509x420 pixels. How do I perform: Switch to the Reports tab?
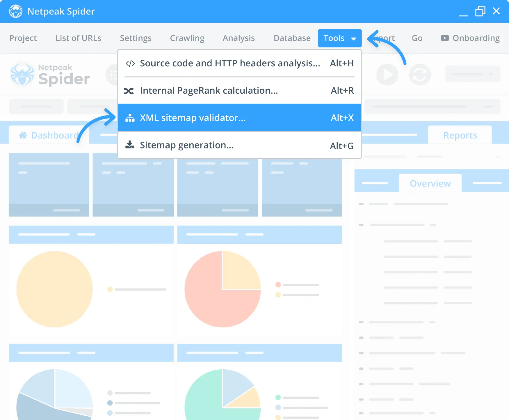tap(460, 135)
